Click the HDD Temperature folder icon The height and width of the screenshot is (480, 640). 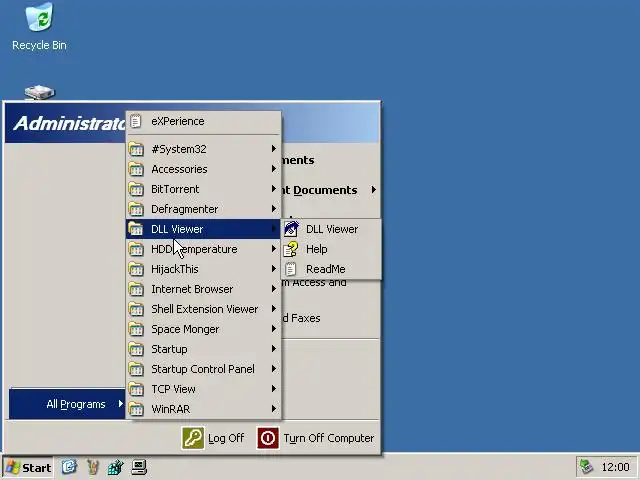point(136,249)
